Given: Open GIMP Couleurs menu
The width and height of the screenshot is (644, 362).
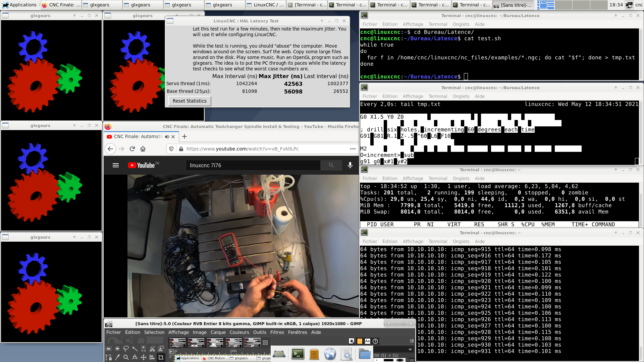Looking at the screenshot, I should click(x=239, y=332).
